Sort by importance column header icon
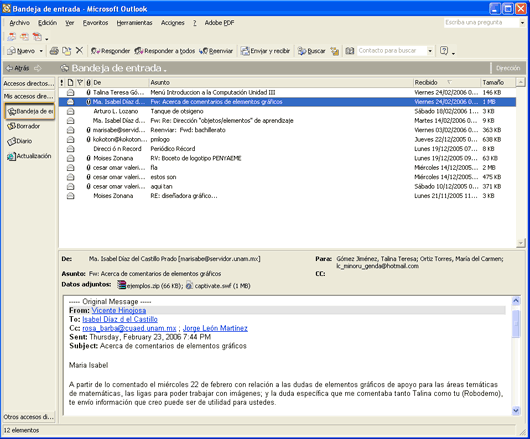Screen dimensions: 530x439 point(62,82)
